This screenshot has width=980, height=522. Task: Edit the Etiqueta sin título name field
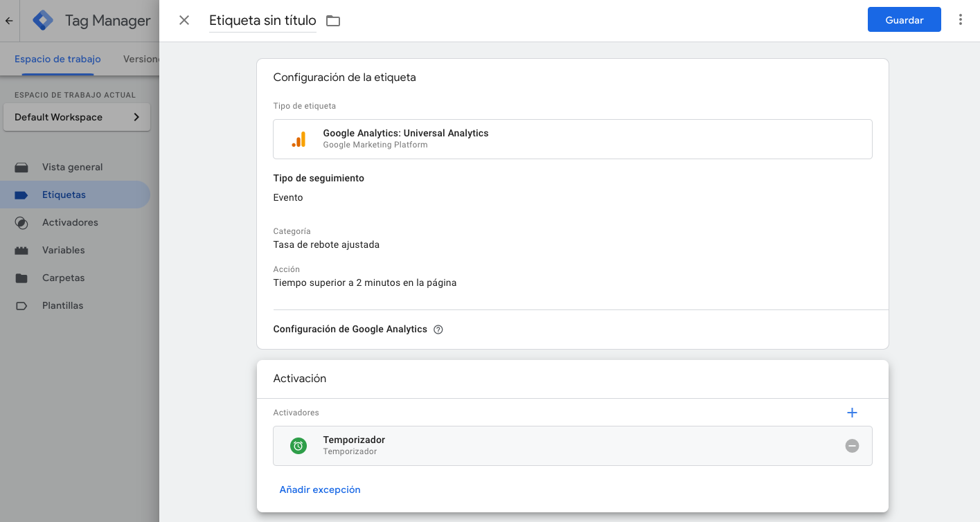[x=262, y=21]
